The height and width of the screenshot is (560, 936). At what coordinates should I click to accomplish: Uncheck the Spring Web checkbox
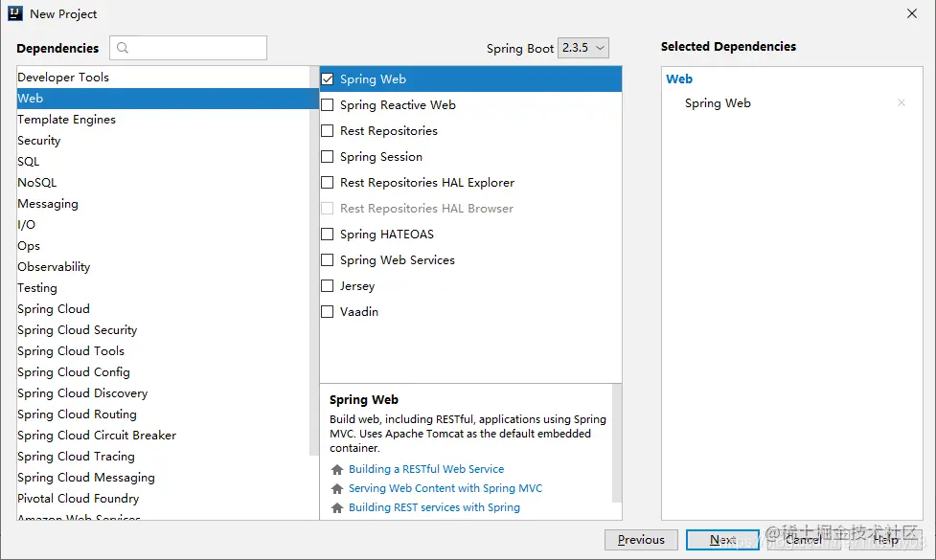pos(328,79)
